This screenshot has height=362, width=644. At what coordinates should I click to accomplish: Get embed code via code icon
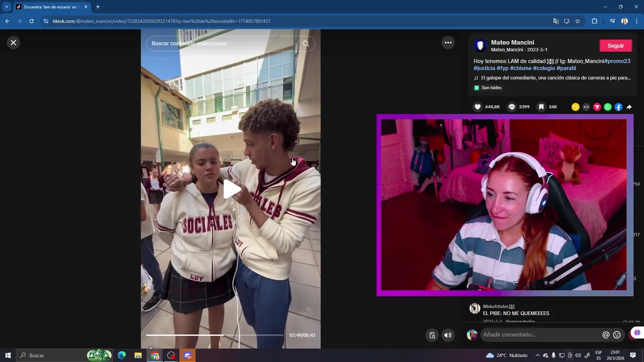[x=586, y=107]
